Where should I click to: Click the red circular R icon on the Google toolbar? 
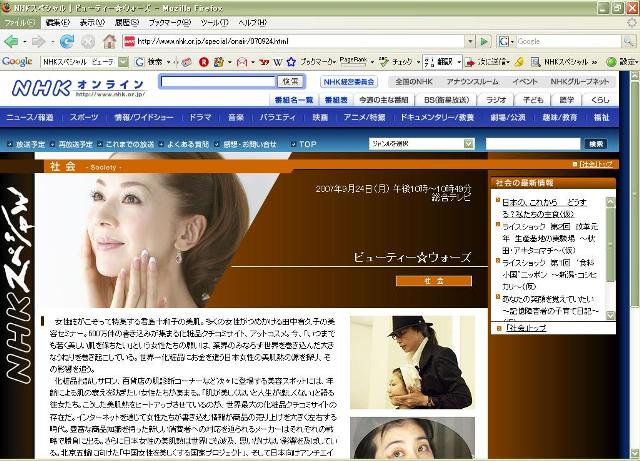[204, 62]
